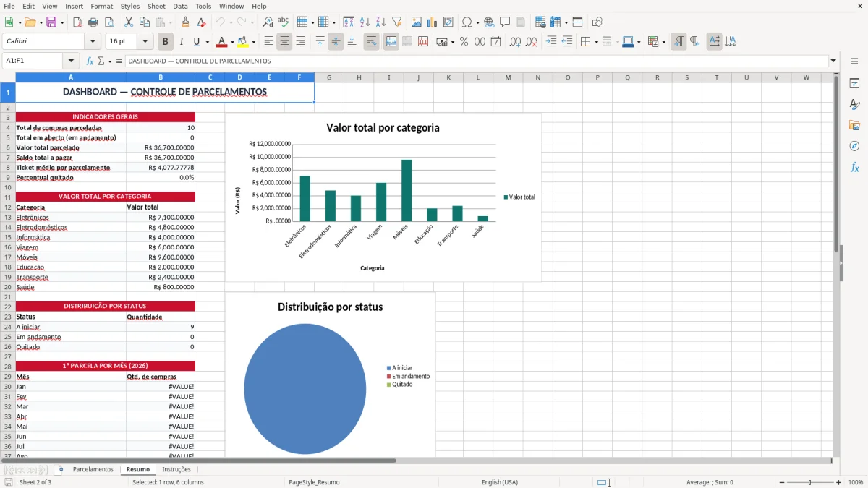Clear direct formatting icon
This screenshot has height=488, width=868.
[201, 22]
